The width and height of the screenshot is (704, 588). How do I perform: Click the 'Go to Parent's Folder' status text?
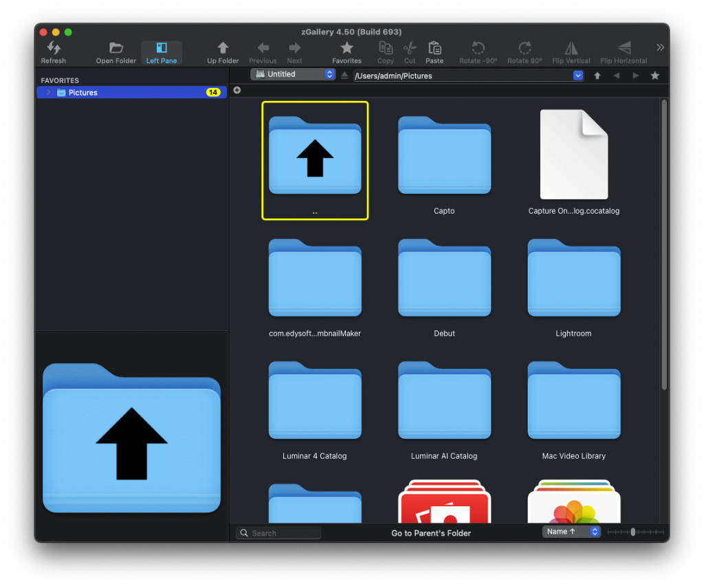[x=431, y=533]
